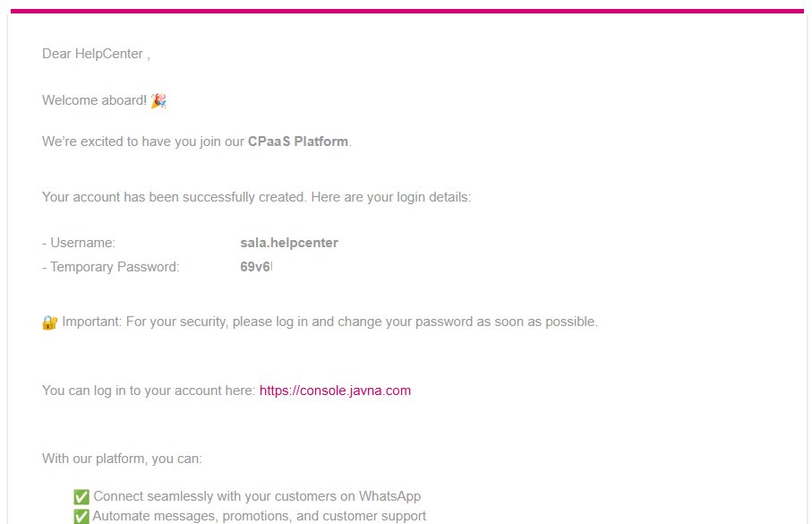Image resolution: width=812 pixels, height=524 pixels.
Task: Click the 'You can log in' text
Action: 149,391
